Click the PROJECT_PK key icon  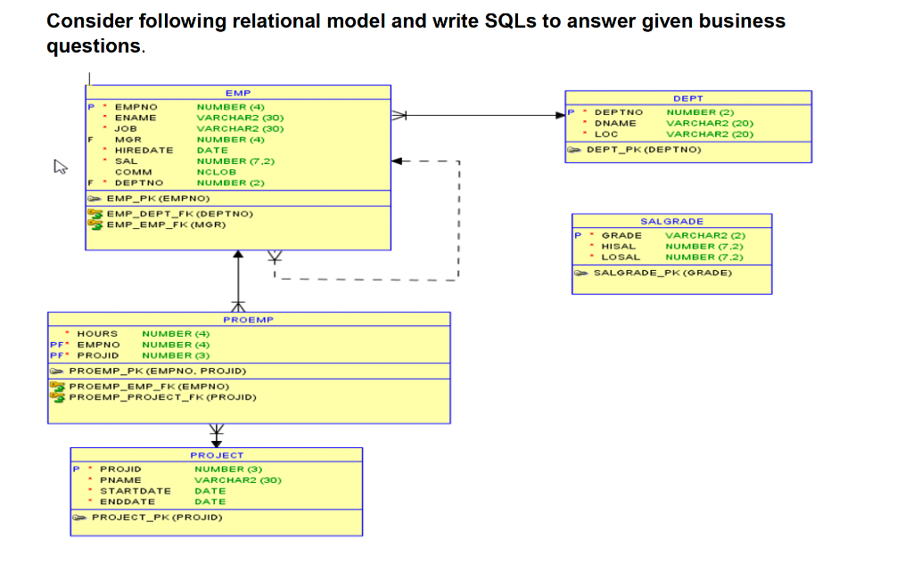[x=78, y=517]
